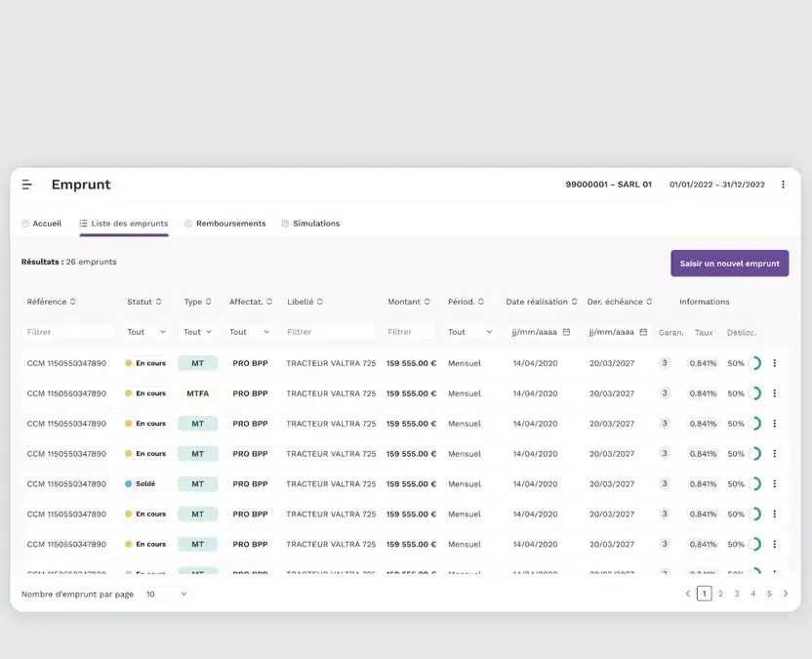Open actions menu for the MTFA loan row
812x659 pixels.
pos(775,393)
